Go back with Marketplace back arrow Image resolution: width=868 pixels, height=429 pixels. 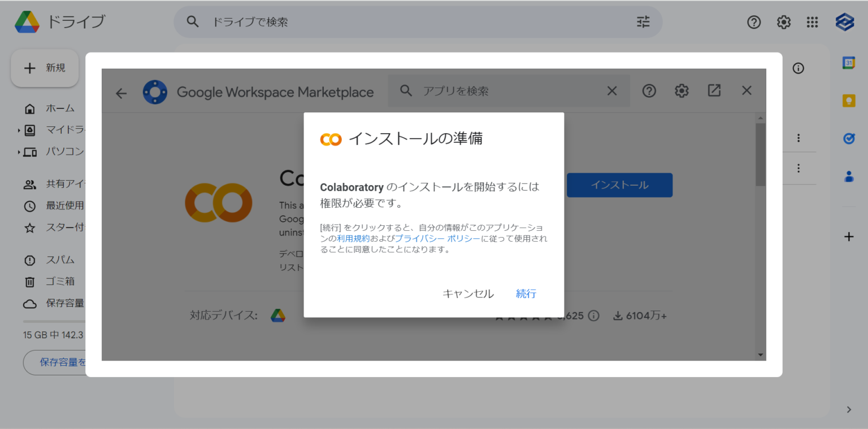pos(121,93)
